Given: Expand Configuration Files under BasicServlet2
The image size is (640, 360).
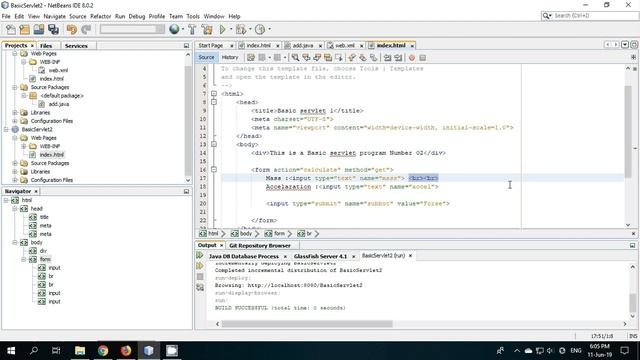Looking at the screenshot, I should coord(15,180).
